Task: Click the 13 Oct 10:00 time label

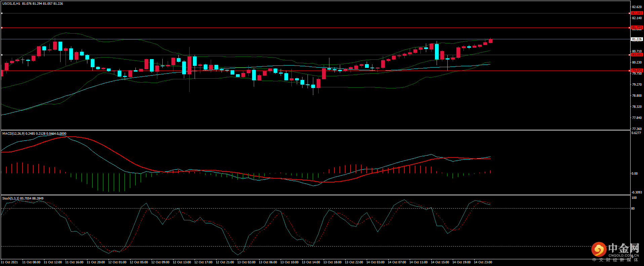Action: (x=289, y=262)
